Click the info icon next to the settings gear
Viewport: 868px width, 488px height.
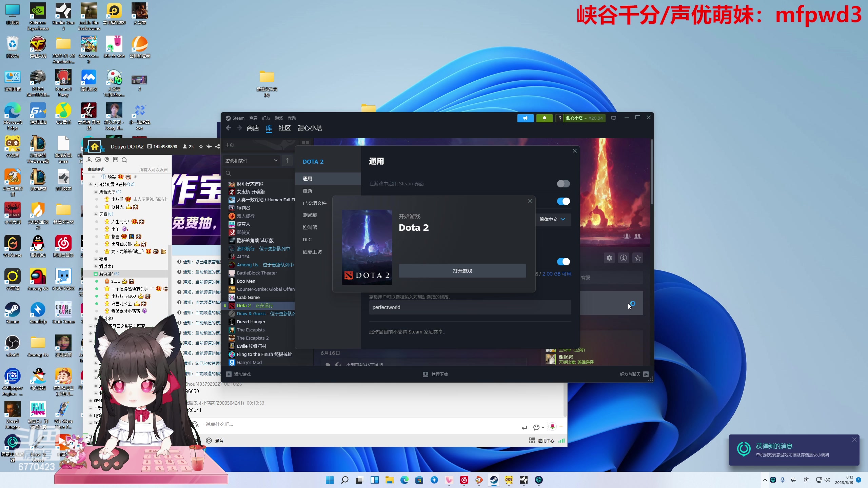[x=624, y=258]
